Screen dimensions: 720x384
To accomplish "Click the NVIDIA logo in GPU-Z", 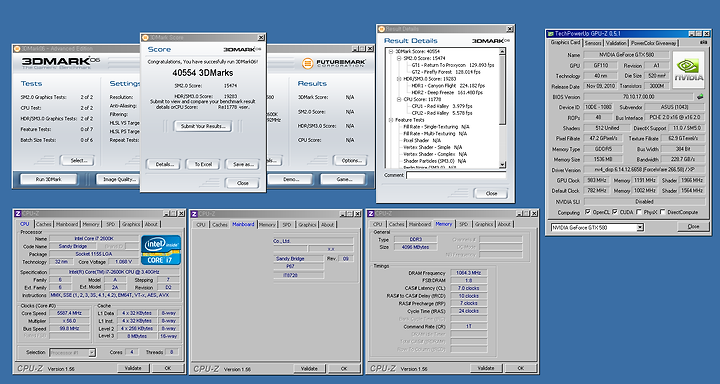I will (x=688, y=69).
